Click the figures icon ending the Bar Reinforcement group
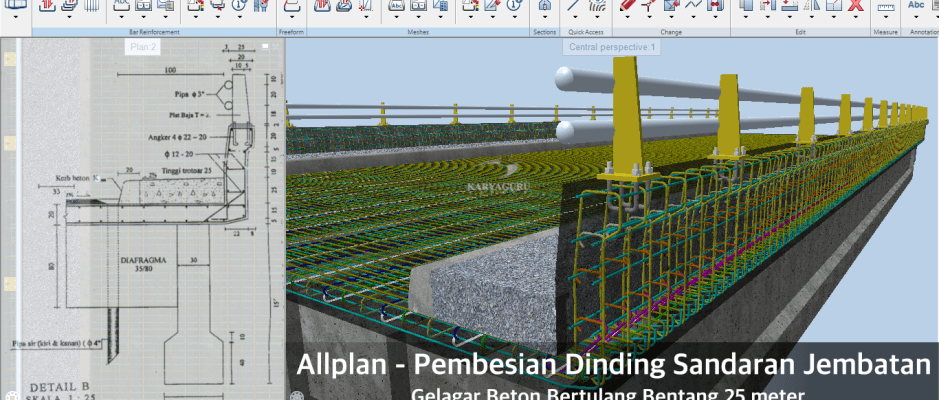 click(x=261, y=5)
